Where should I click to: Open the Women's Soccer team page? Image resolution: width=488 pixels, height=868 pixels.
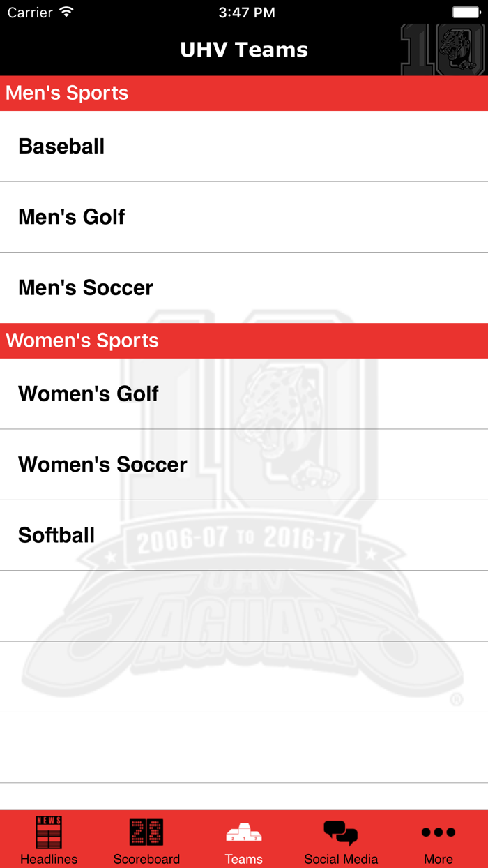click(244, 465)
